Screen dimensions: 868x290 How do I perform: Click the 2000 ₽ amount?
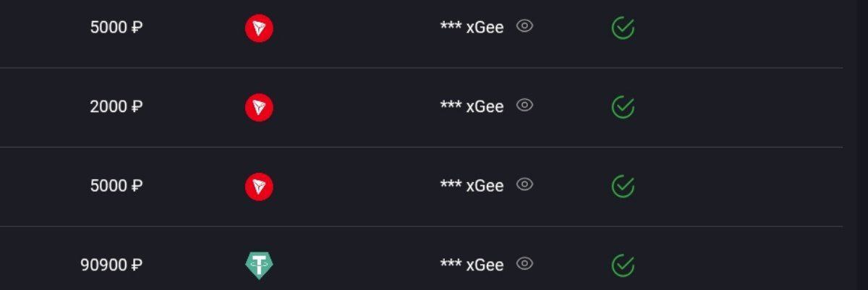(116, 107)
